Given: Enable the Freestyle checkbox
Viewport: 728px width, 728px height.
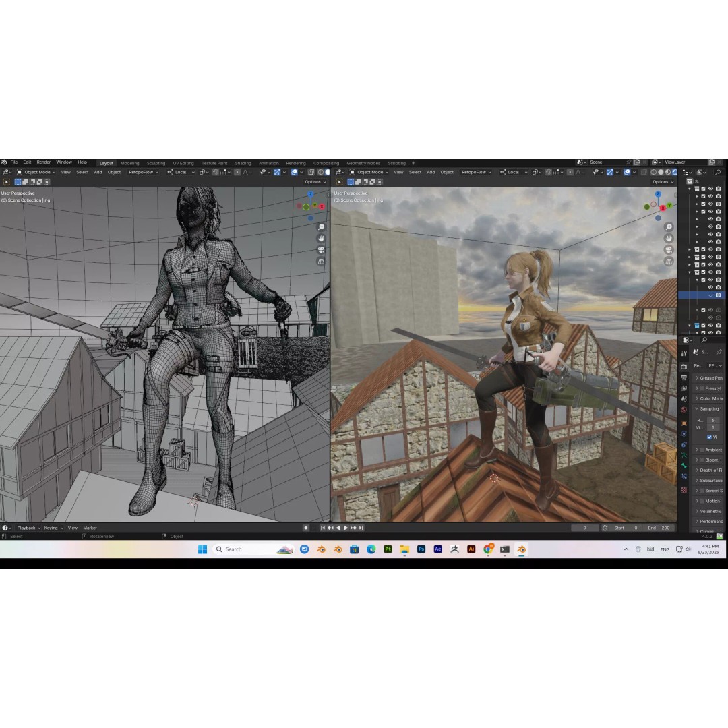Looking at the screenshot, I should tap(702, 388).
